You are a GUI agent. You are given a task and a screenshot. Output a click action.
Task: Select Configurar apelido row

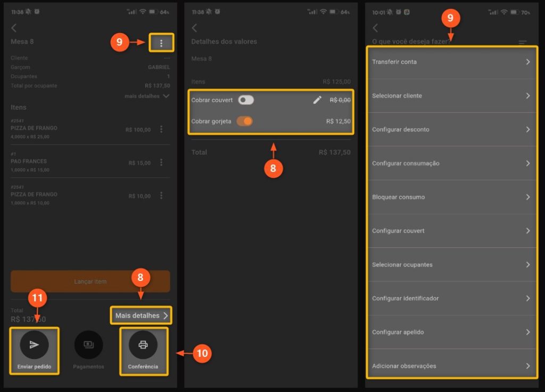click(x=451, y=332)
